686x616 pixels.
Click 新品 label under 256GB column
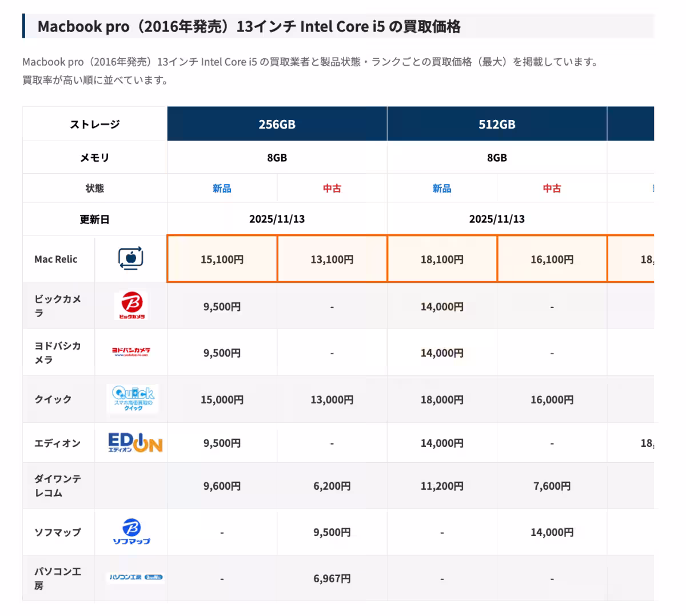pyautogui.click(x=222, y=189)
